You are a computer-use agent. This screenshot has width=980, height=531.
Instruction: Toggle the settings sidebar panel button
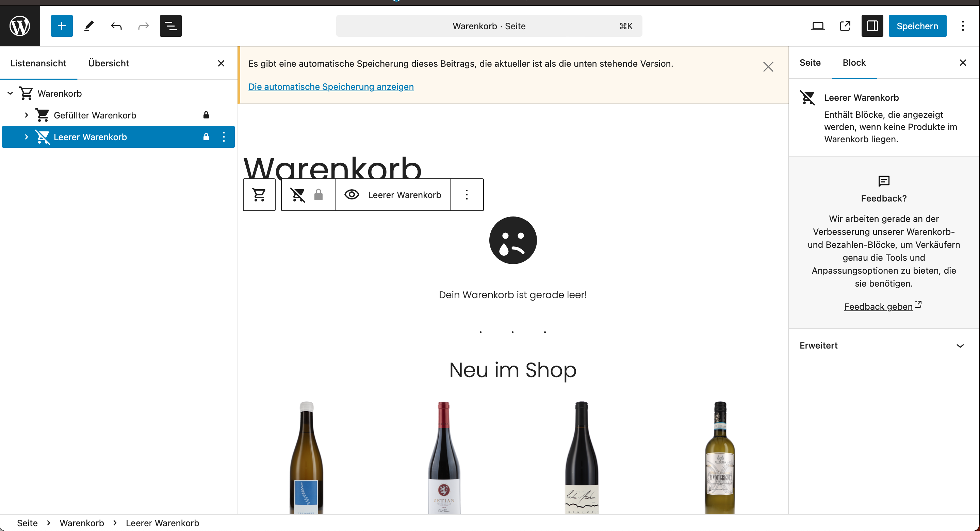point(872,26)
